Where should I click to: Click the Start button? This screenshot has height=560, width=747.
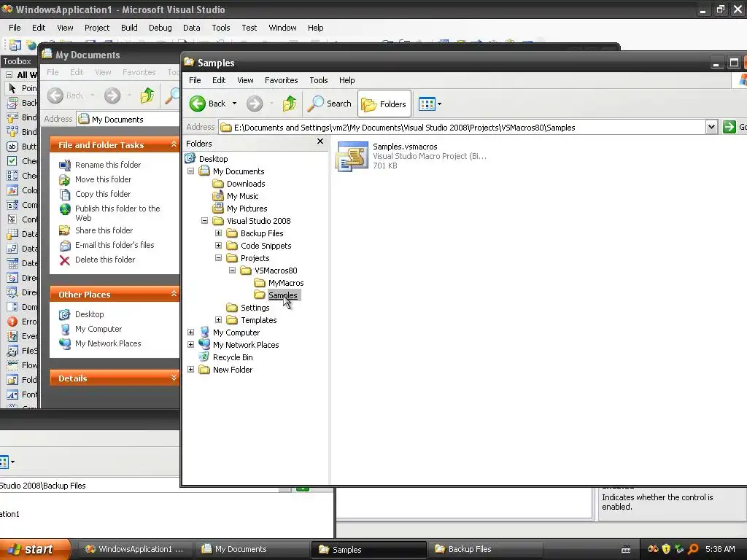(x=35, y=549)
